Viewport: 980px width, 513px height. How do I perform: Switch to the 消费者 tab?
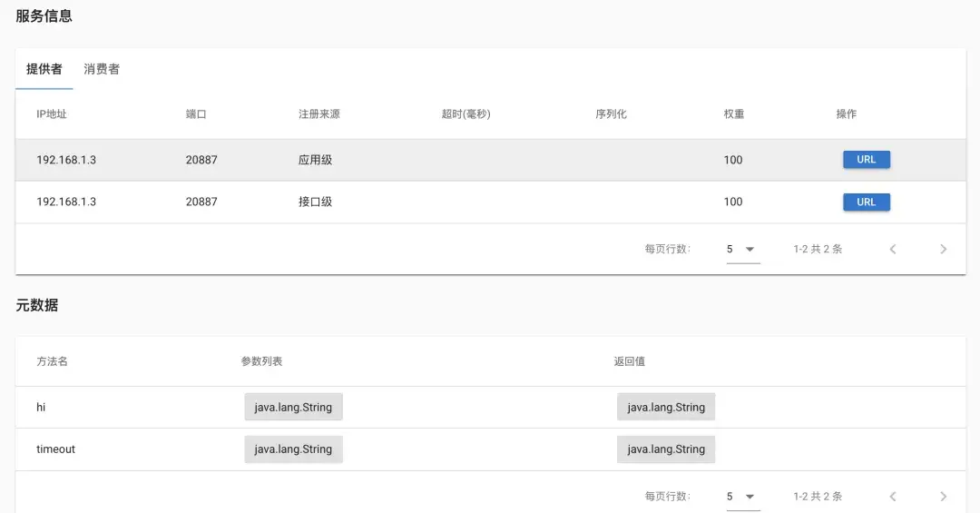[x=102, y=69]
